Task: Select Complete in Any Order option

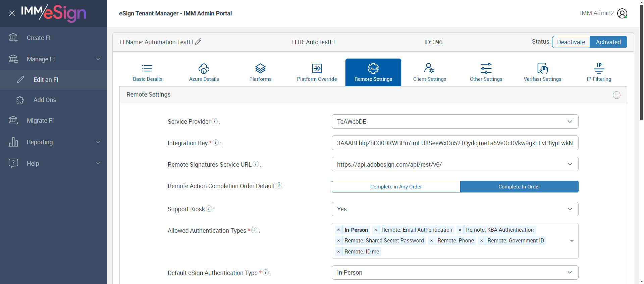Action: click(x=396, y=187)
